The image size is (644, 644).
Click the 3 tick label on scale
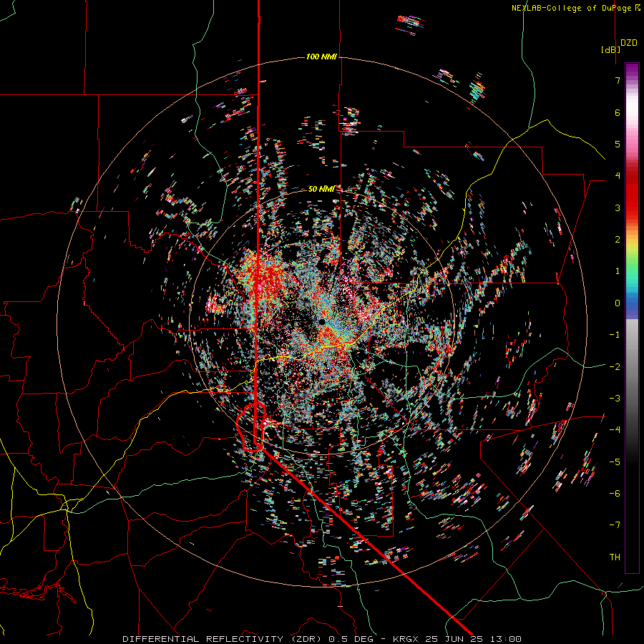pyautogui.click(x=618, y=208)
